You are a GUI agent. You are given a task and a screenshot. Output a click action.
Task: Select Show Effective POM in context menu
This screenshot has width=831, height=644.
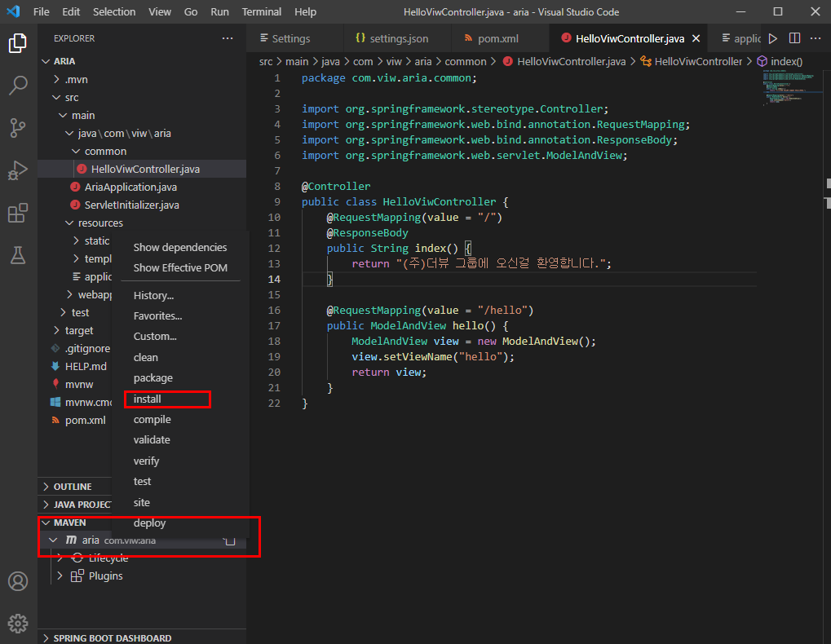[x=180, y=267]
